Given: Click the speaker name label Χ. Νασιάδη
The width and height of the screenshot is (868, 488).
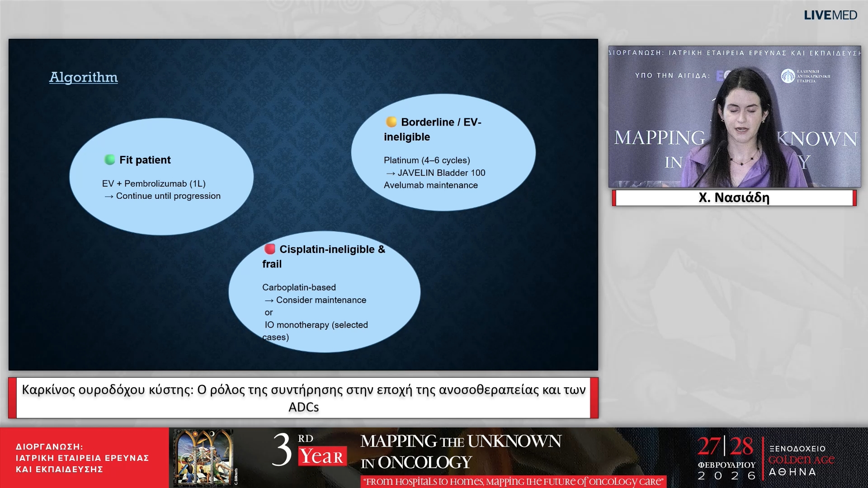Looking at the screenshot, I should pos(734,197).
